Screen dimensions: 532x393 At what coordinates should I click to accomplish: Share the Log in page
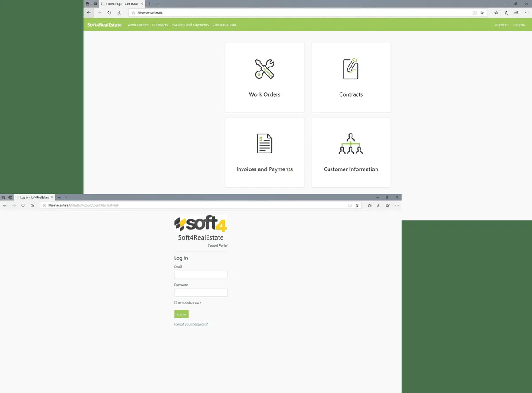click(x=388, y=205)
